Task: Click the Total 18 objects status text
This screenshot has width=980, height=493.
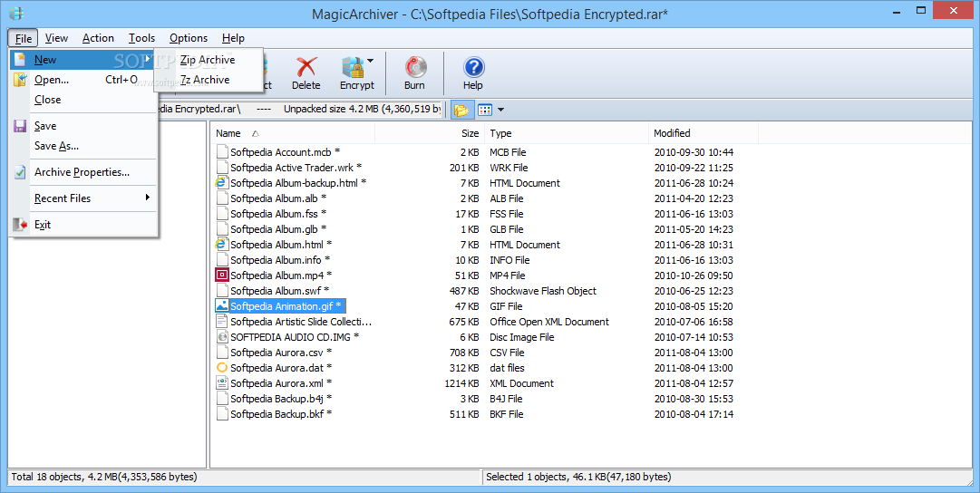Action: click(x=104, y=477)
